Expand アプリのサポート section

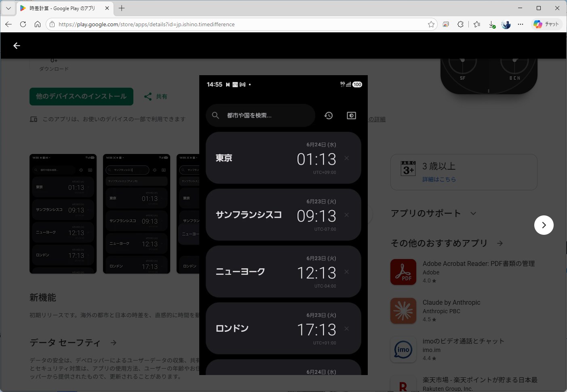pos(473,213)
